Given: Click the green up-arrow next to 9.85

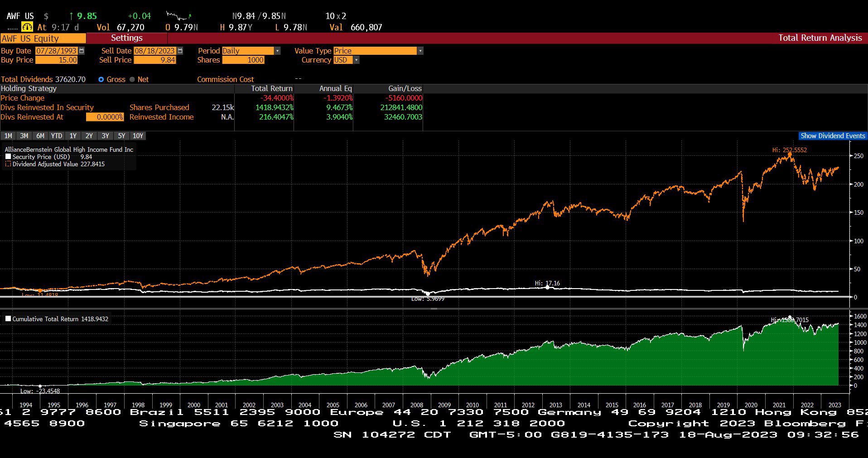Looking at the screenshot, I should (x=72, y=16).
